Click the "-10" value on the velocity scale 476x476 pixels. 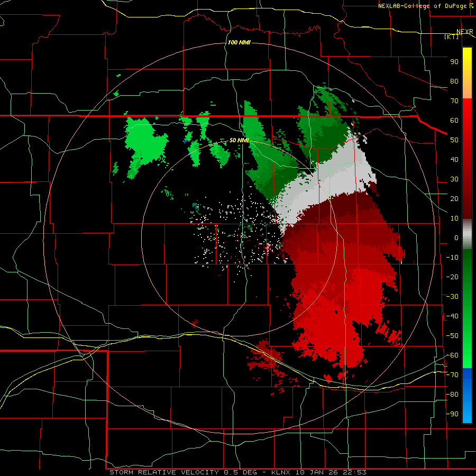[452, 258]
